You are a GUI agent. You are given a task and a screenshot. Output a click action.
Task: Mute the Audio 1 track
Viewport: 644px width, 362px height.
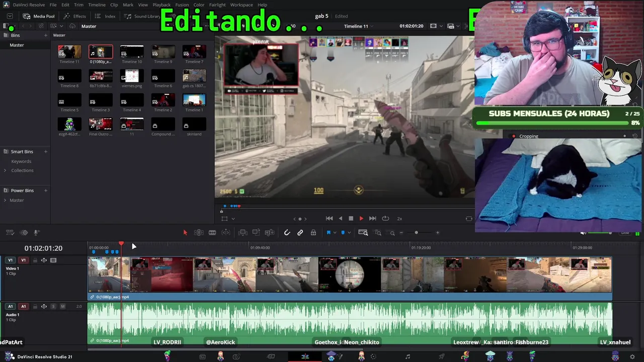point(62,306)
